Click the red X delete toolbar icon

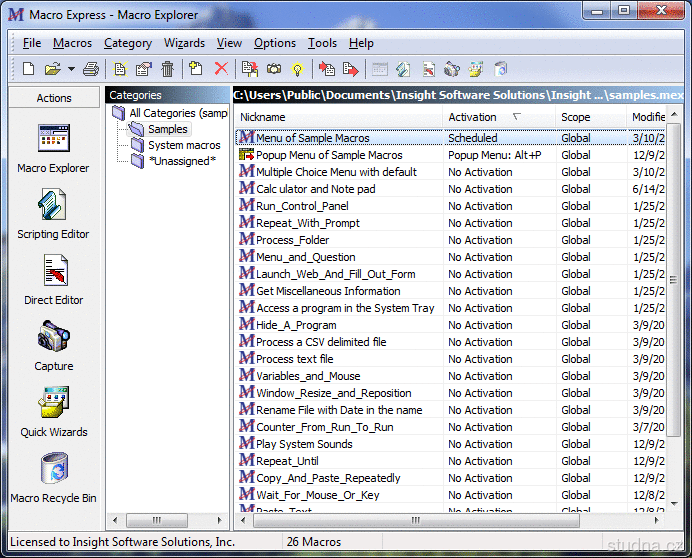click(x=221, y=69)
